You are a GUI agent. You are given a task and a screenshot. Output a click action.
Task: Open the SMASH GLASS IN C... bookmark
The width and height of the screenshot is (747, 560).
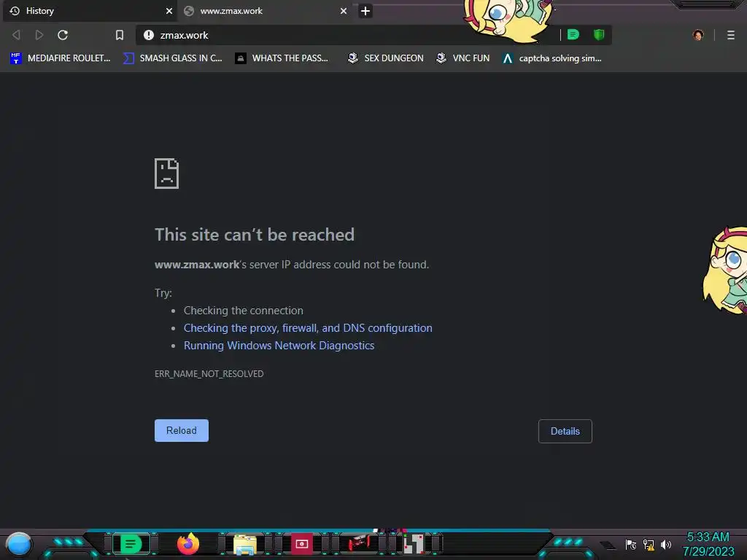172,58
